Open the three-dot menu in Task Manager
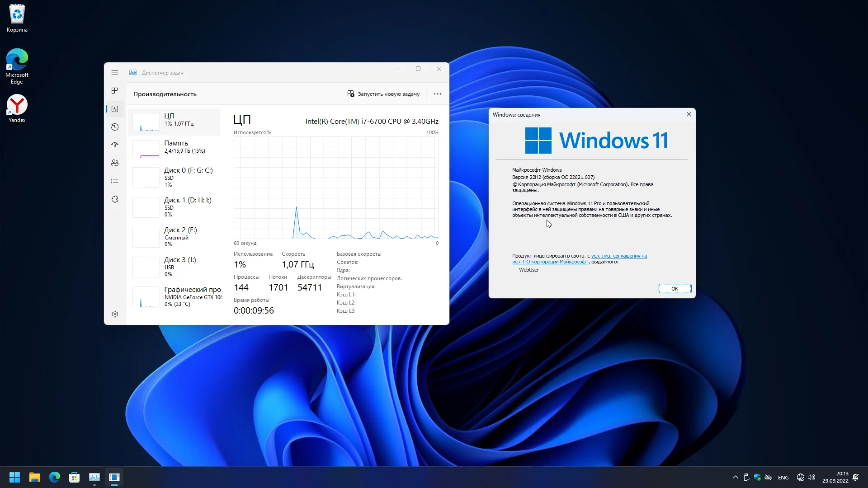This screenshot has height=488, width=868. tap(437, 94)
